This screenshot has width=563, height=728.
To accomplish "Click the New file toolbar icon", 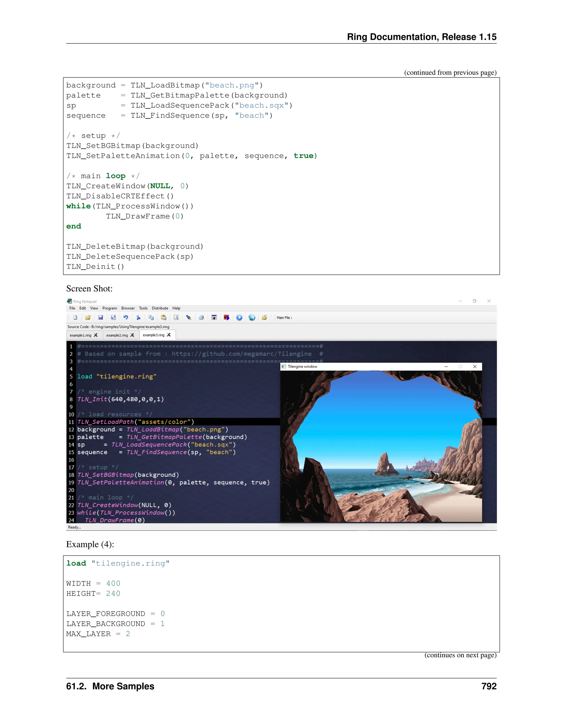I will coord(75,318).
